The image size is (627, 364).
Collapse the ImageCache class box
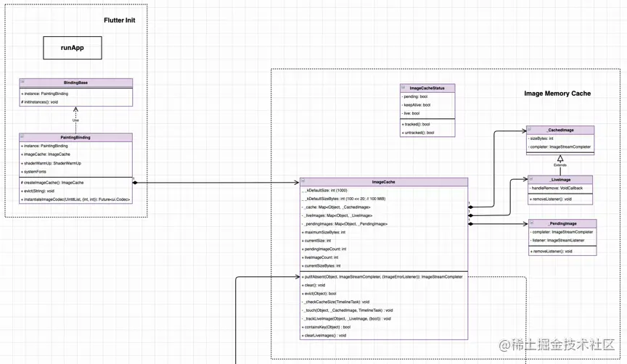303,181
